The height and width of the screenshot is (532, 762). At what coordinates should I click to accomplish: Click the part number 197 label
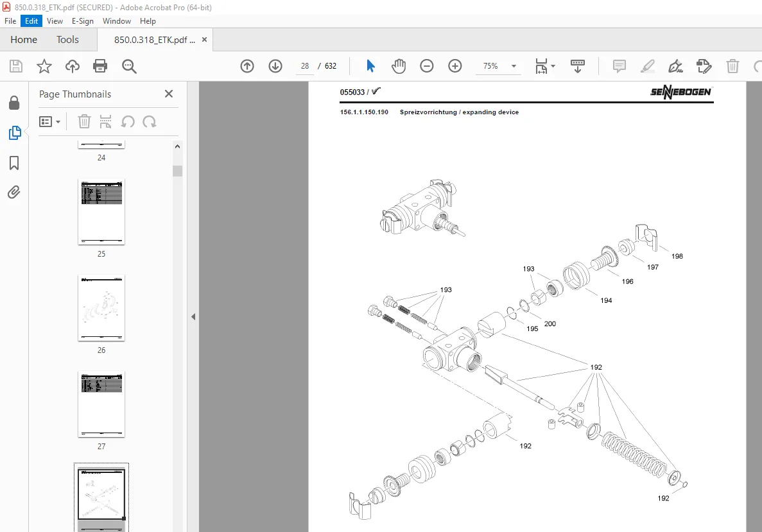(x=653, y=267)
